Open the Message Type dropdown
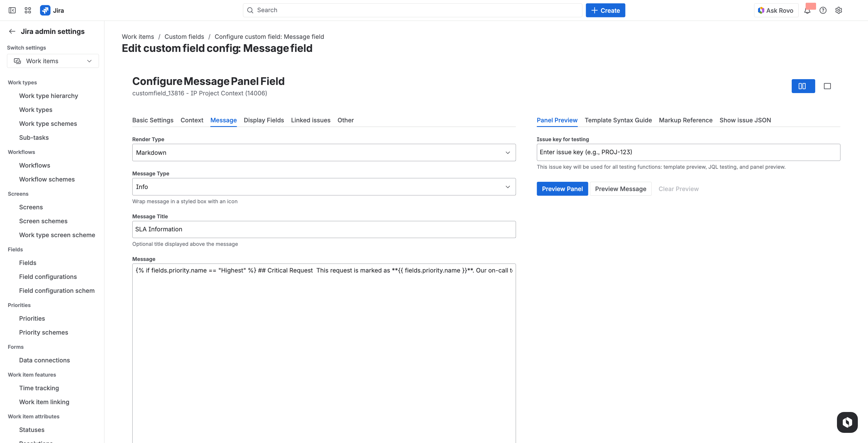 507,186
